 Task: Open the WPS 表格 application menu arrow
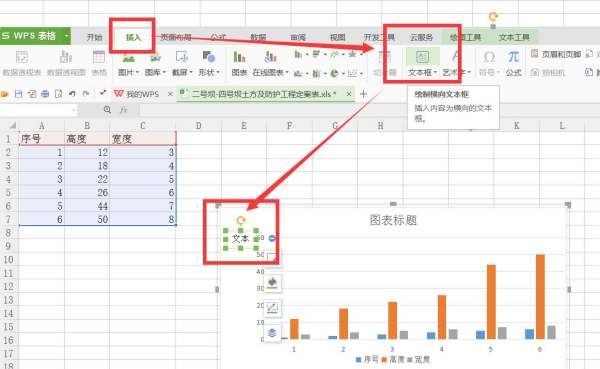coord(67,36)
